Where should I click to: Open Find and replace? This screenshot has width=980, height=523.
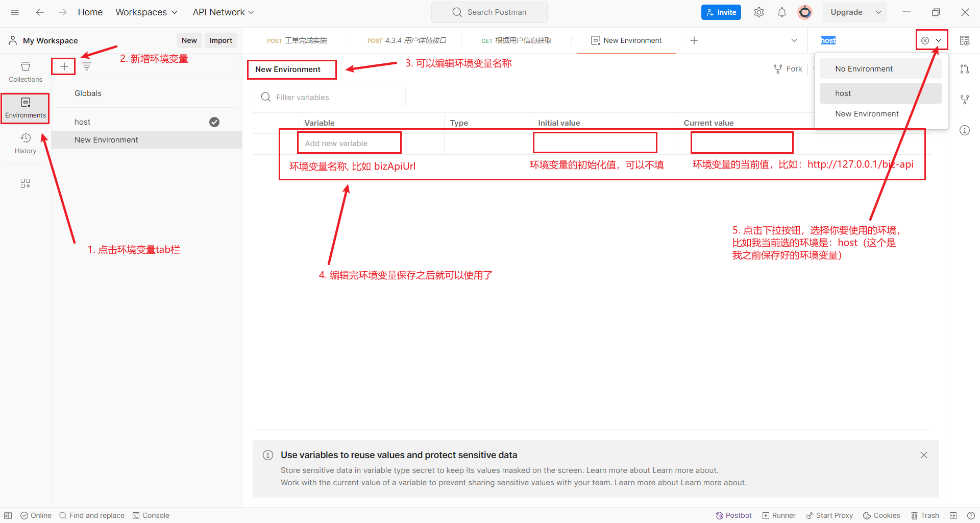(x=92, y=515)
